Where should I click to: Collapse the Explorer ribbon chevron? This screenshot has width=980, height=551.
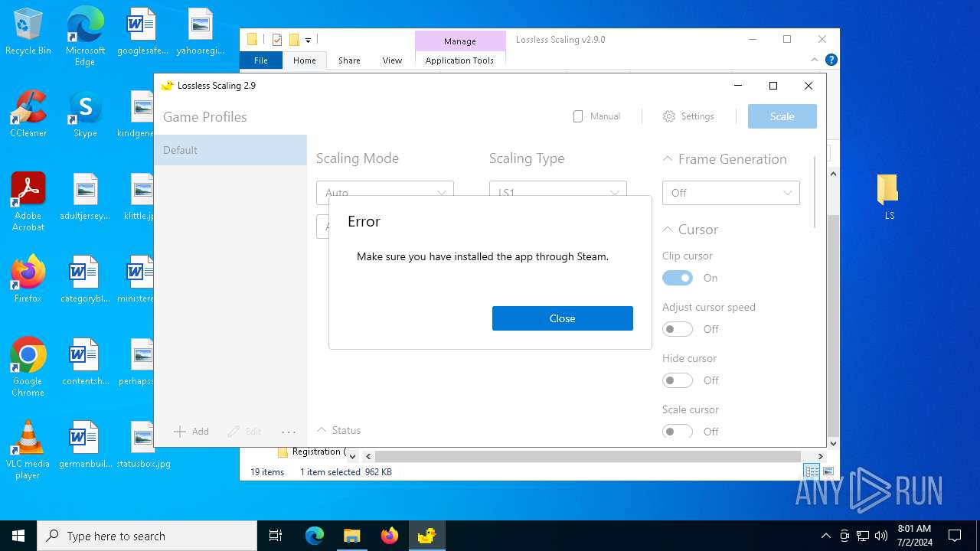point(815,60)
